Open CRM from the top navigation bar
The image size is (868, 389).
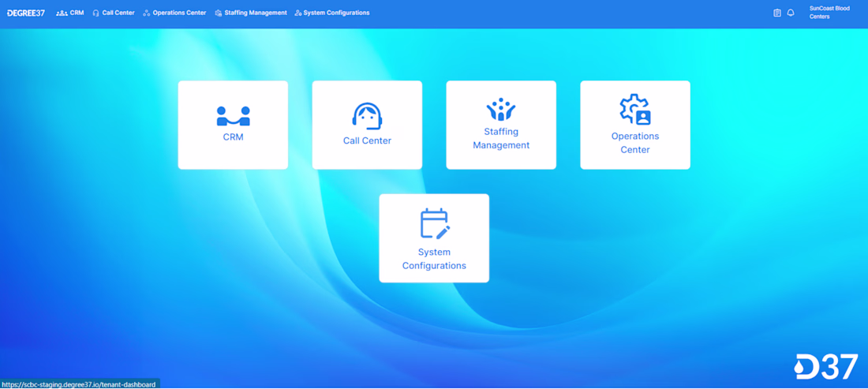69,13
